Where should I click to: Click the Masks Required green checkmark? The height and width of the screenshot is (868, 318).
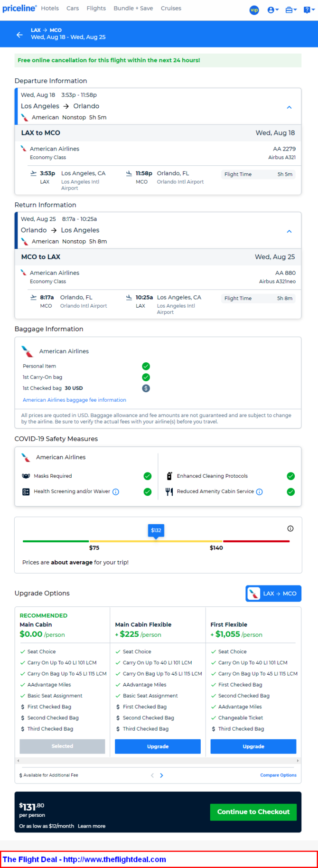click(148, 476)
